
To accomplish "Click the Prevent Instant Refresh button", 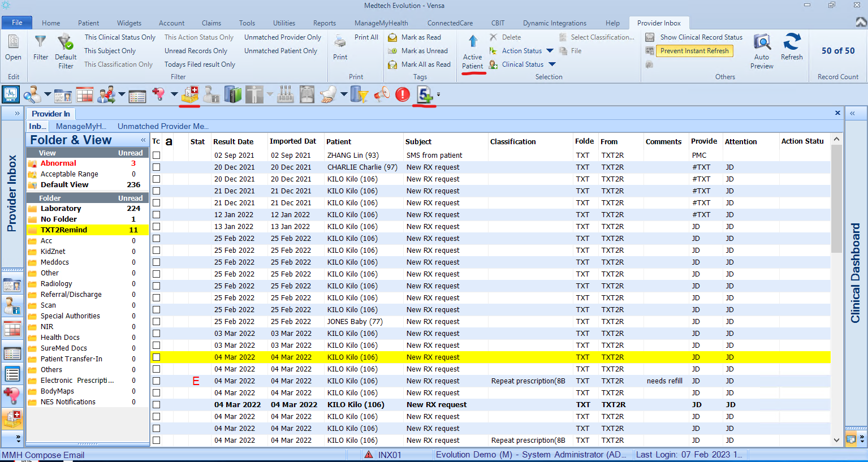I will click(694, 51).
